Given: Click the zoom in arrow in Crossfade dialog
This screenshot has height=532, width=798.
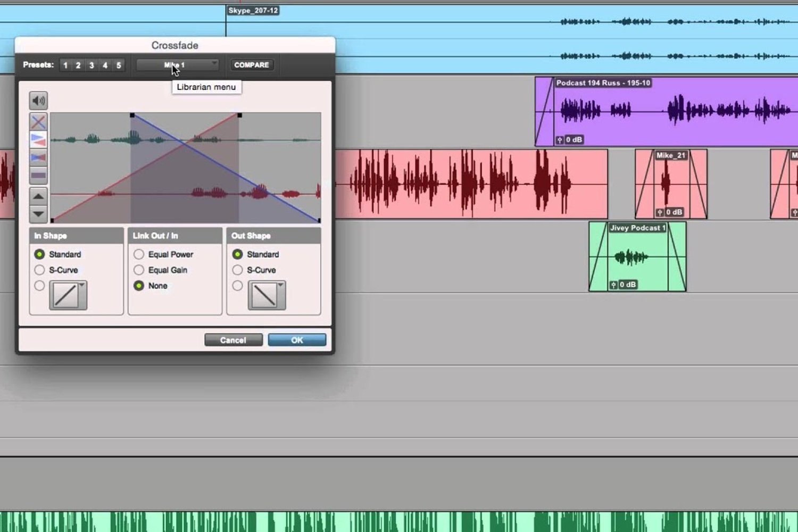Looking at the screenshot, I should [x=38, y=196].
